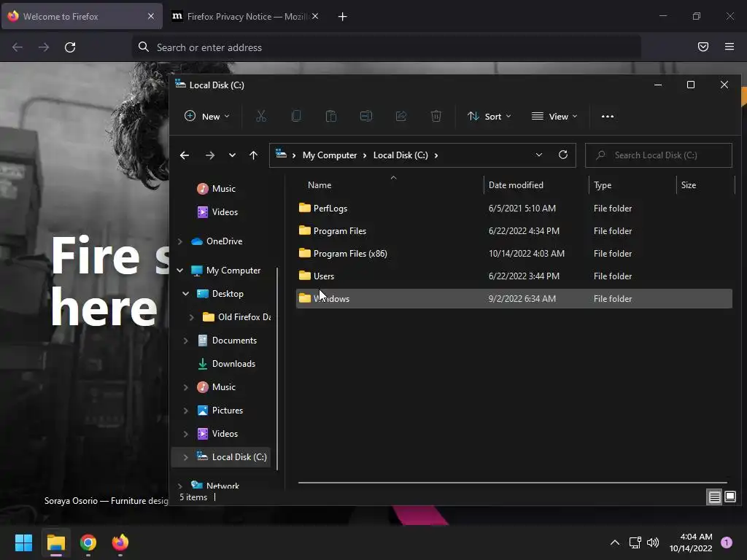
Task: Open the New dropdown in Explorer
Action: click(206, 116)
